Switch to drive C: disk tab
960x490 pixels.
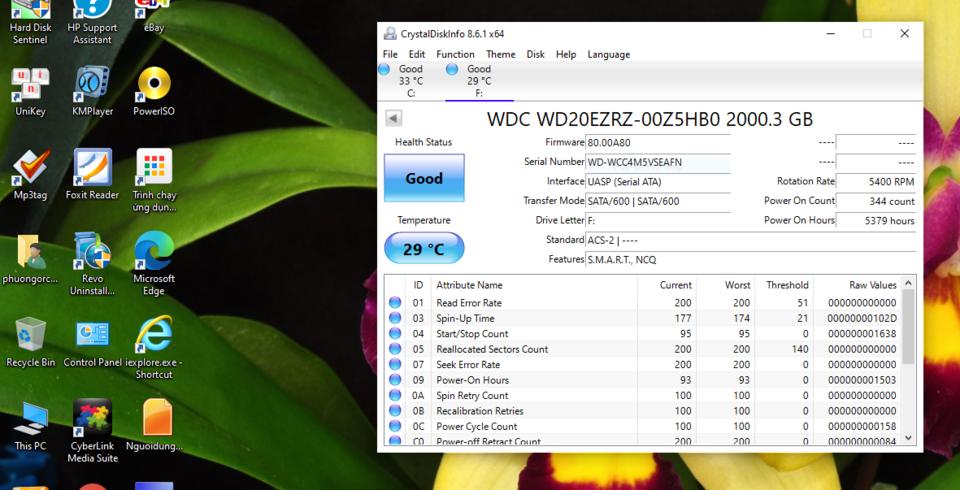411,81
